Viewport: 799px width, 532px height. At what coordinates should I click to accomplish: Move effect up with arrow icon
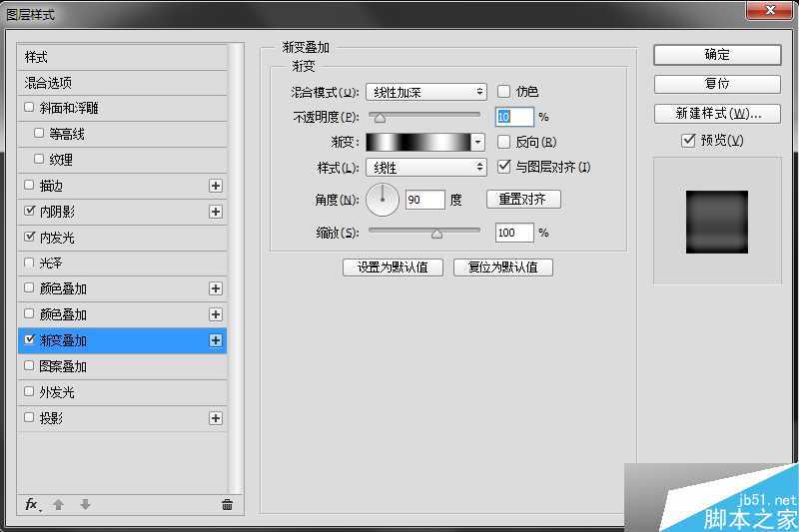tap(59, 504)
